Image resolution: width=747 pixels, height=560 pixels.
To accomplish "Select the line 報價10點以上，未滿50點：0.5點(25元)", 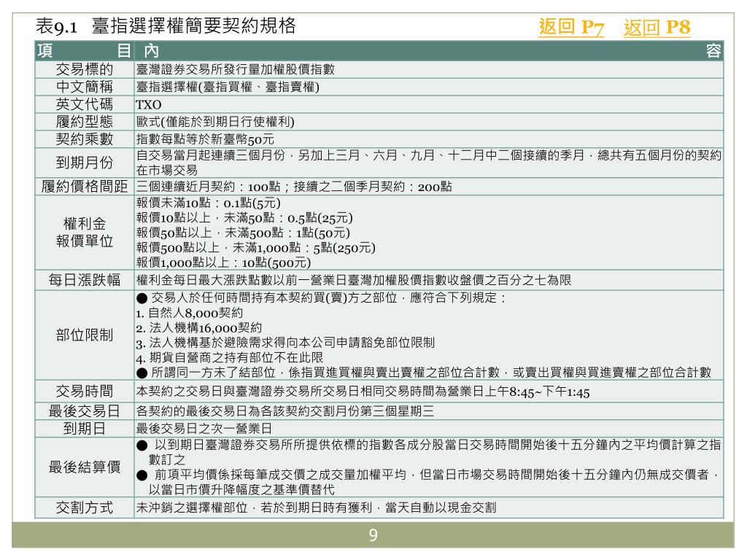I will point(244,218).
